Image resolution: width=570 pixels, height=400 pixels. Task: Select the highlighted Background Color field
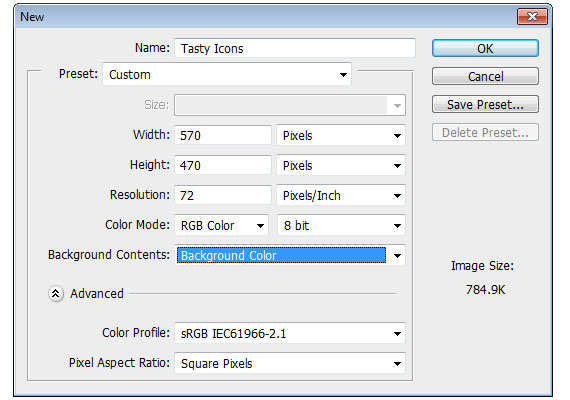(281, 255)
